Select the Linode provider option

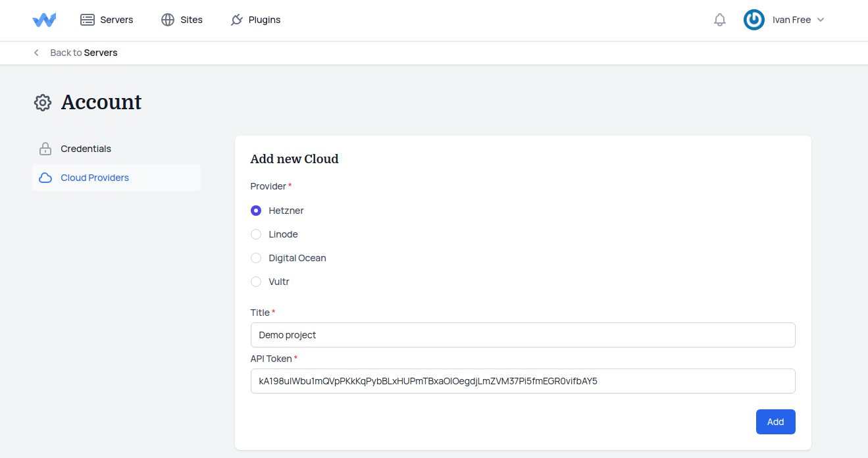(x=256, y=234)
